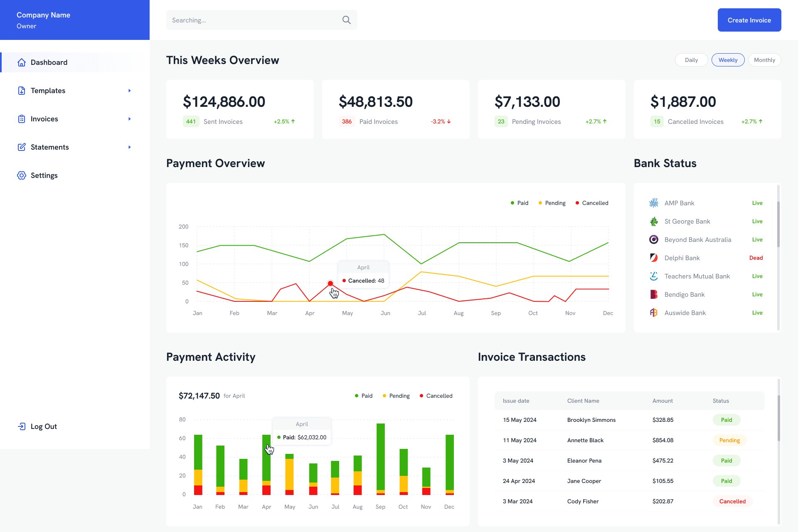The image size is (798, 532).
Task: Switch overview to Daily view
Action: (x=691, y=59)
